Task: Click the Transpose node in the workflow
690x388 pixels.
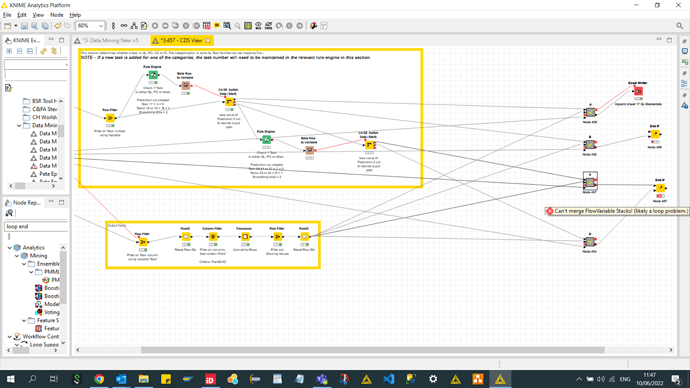Action: (245, 237)
